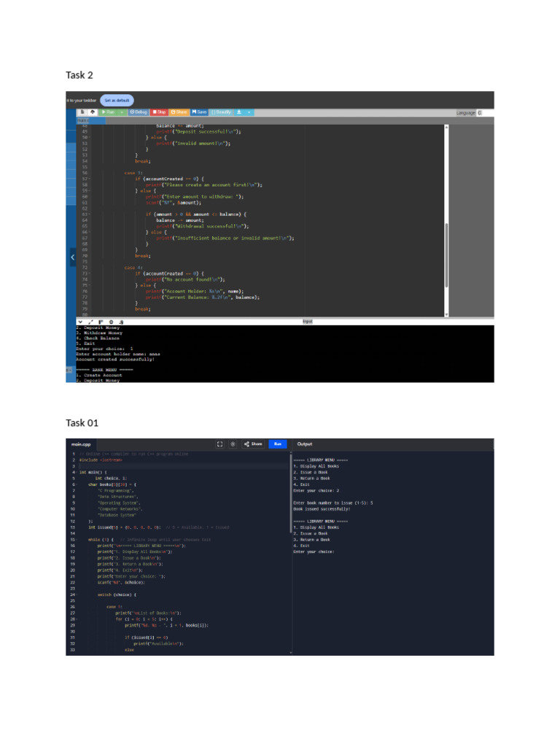Open the dropdown arrow beside Run
The image size is (560, 747).
(x=122, y=112)
